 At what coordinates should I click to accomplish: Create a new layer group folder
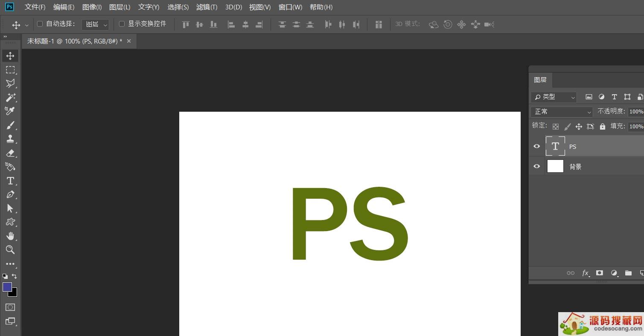[x=628, y=273]
